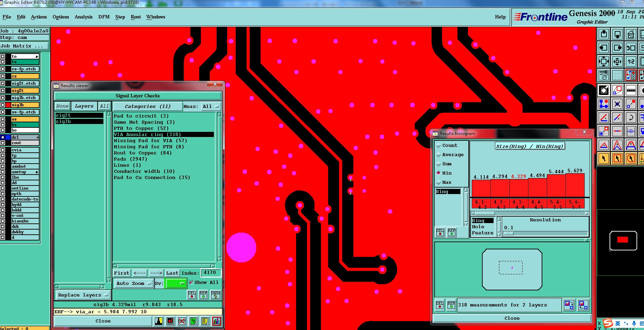Select the Average radio option

click(450, 155)
